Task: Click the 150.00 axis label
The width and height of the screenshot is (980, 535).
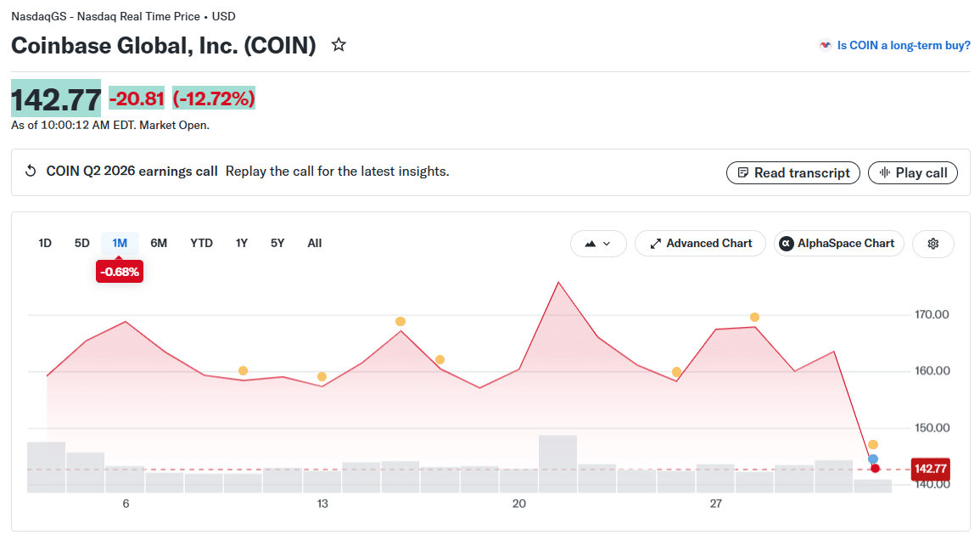Action: tap(932, 428)
